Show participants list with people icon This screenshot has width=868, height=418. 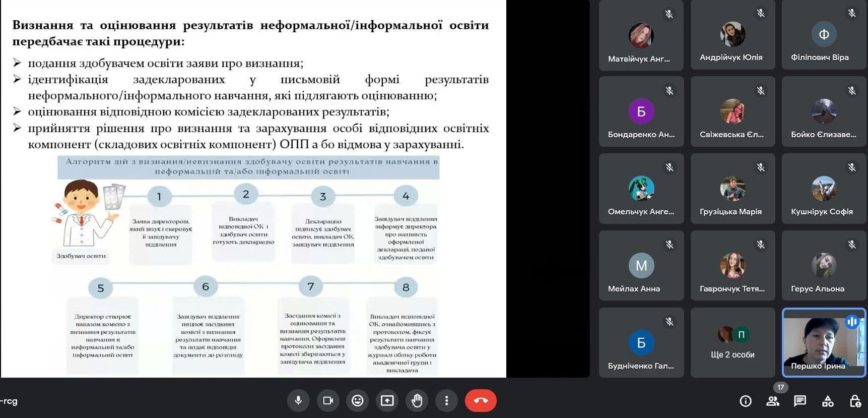(x=772, y=401)
